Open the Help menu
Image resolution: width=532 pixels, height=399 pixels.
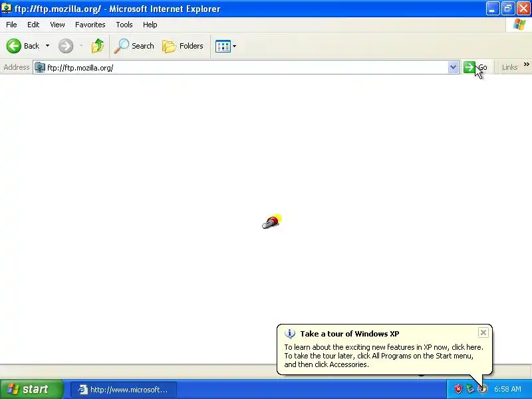click(150, 25)
